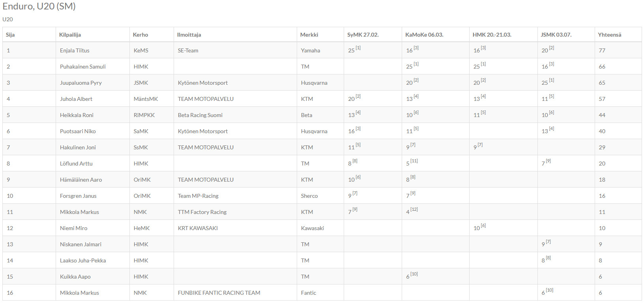Click Team MP-Racing entrant cell
The image size is (644, 303).
198,196
